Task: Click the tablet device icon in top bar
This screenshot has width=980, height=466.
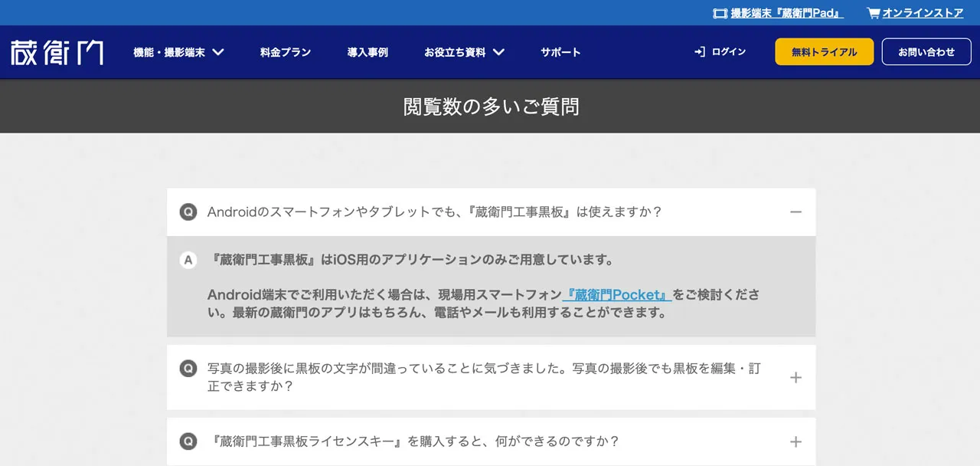Action: 720,13
